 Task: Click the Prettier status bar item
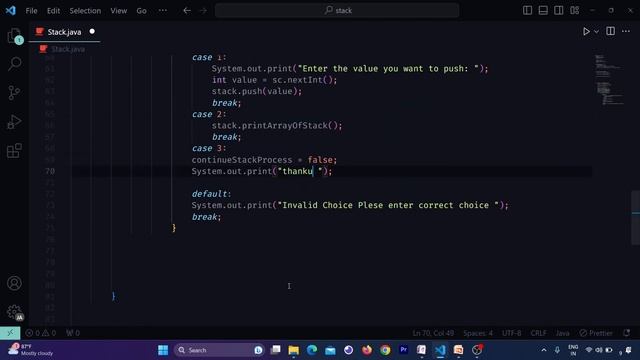point(596,333)
